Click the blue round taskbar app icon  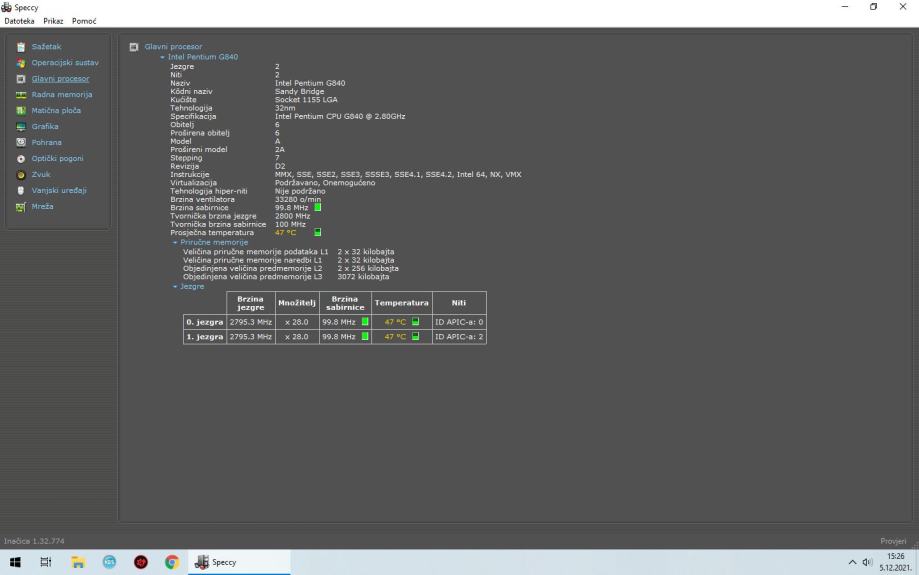coord(110,562)
